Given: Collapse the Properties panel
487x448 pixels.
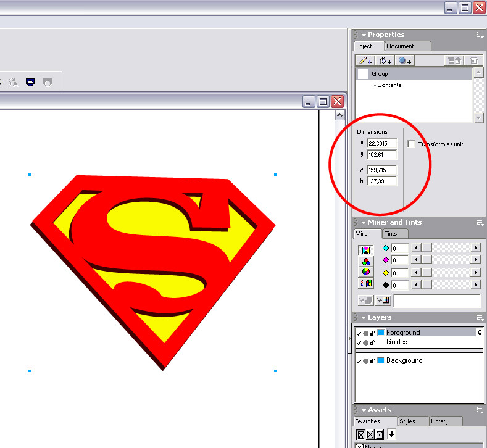Looking at the screenshot, I should (364, 35).
